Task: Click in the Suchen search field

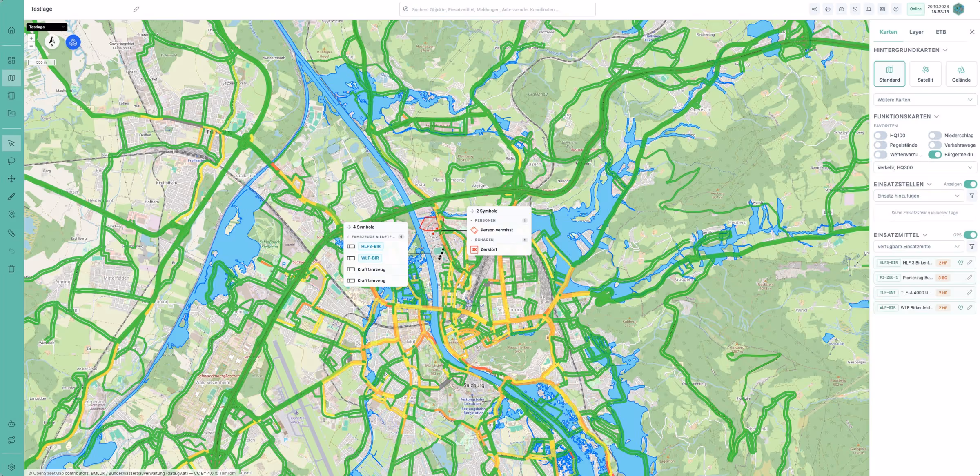Action: click(497, 9)
